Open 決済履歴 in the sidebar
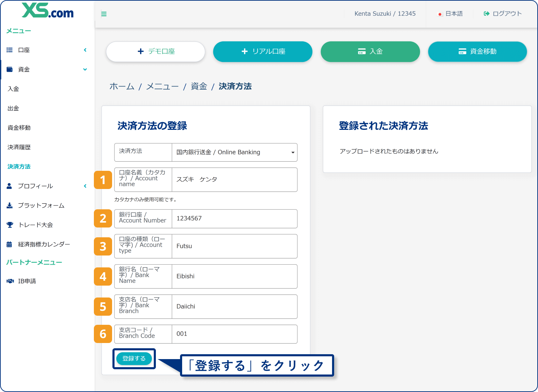 click(x=19, y=147)
